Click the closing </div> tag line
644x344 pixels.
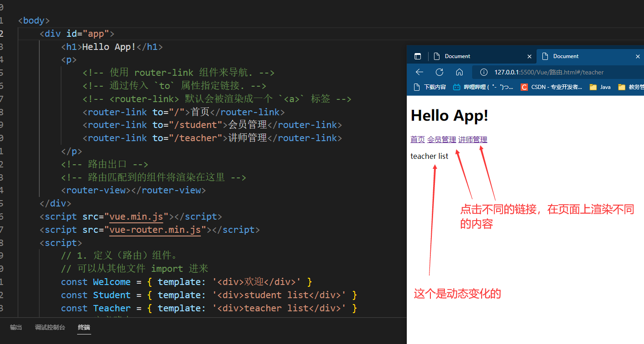pyautogui.click(x=55, y=203)
